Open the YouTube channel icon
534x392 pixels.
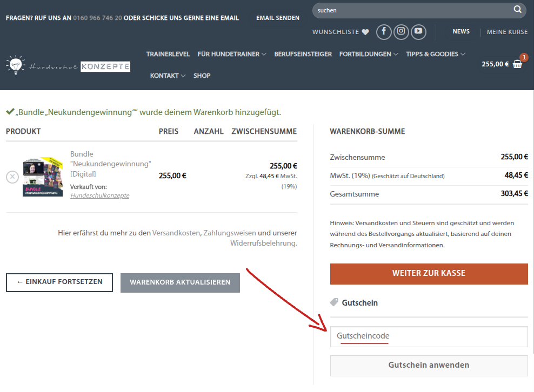click(418, 32)
